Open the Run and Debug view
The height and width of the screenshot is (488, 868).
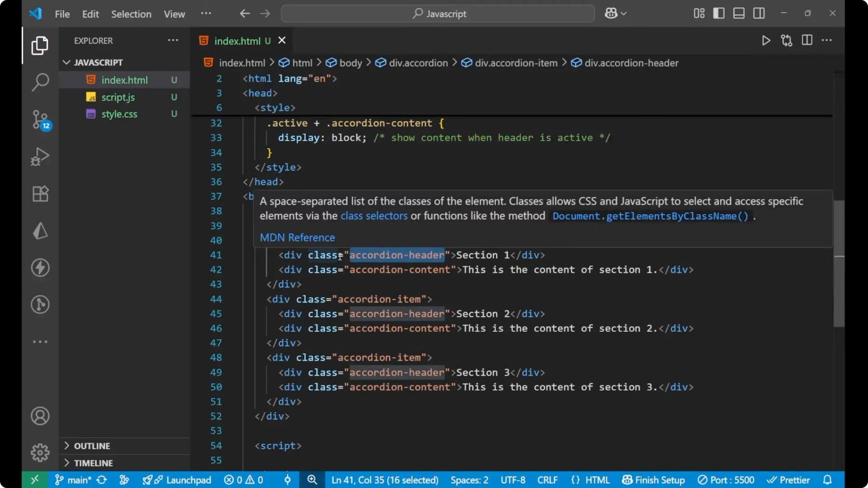click(x=40, y=156)
